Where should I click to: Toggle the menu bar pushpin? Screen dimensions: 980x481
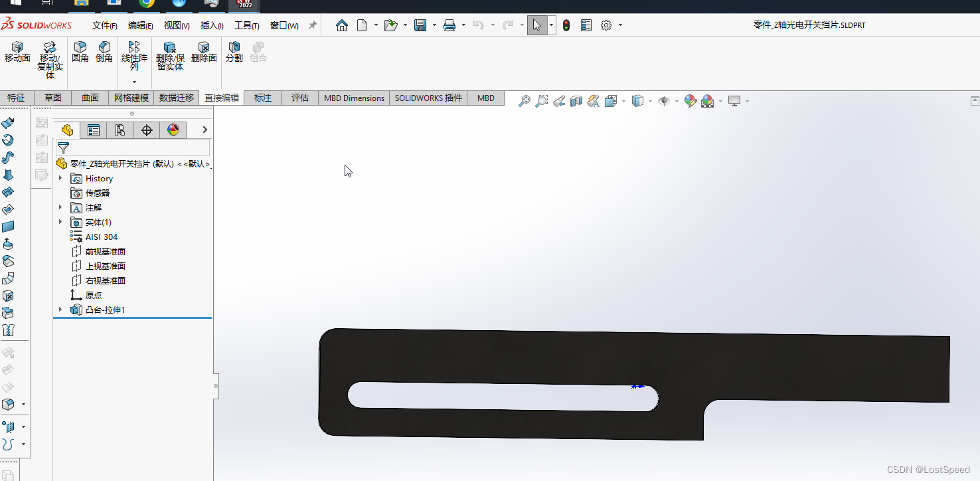pos(312,25)
